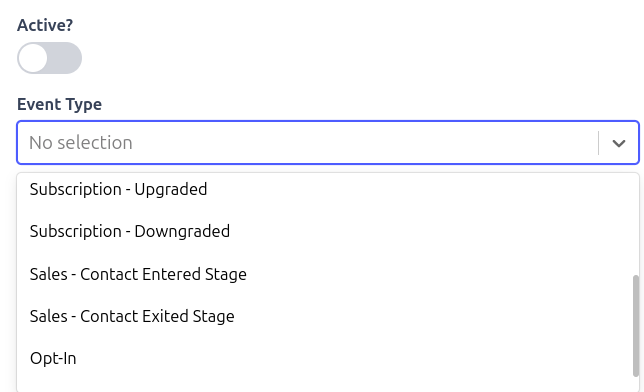Screen dimensions: 644x392
Task: Toggle the Active? switch on
Action: coord(49,58)
